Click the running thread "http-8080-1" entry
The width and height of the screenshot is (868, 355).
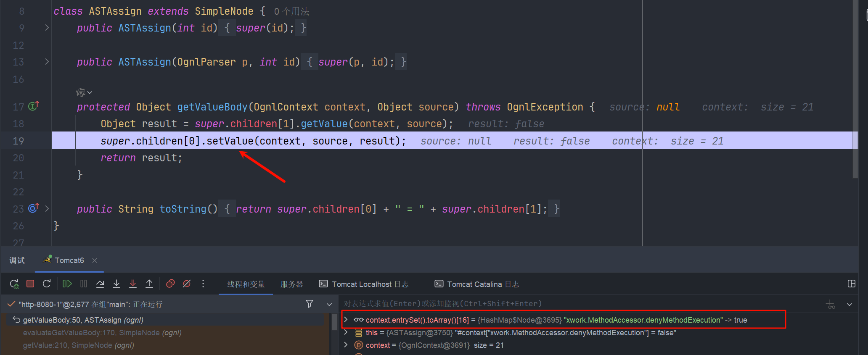point(90,304)
